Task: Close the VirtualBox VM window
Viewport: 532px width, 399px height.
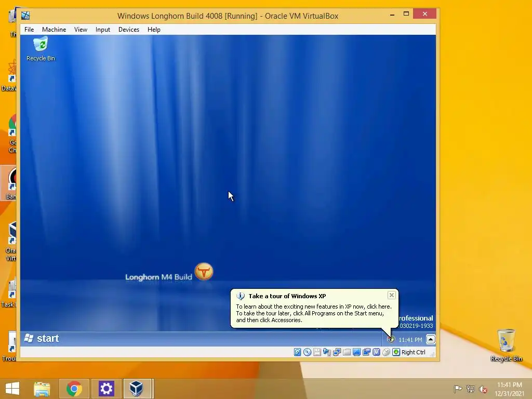Action: coord(425,14)
